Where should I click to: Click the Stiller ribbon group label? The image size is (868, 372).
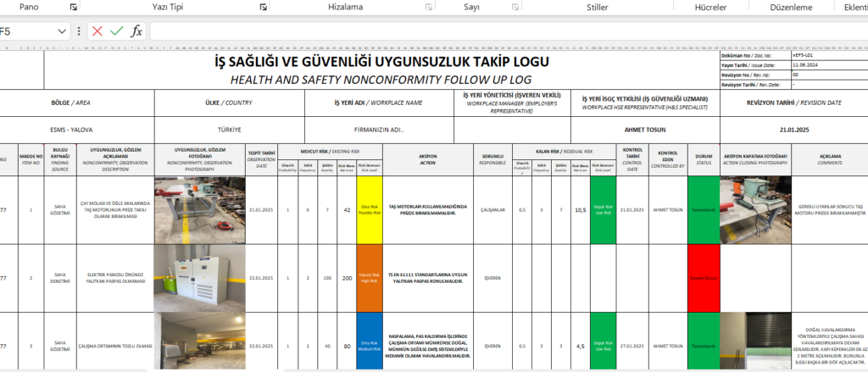[598, 7]
